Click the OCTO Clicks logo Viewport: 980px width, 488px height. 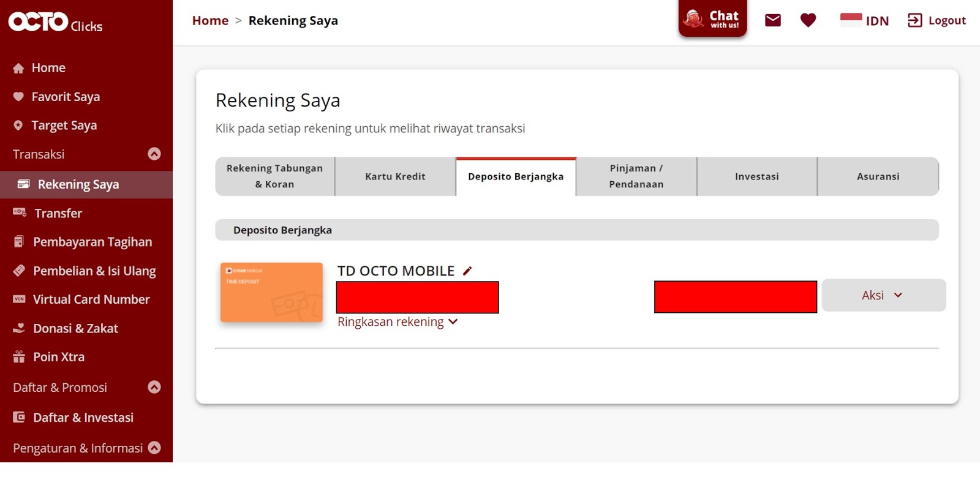[55, 22]
